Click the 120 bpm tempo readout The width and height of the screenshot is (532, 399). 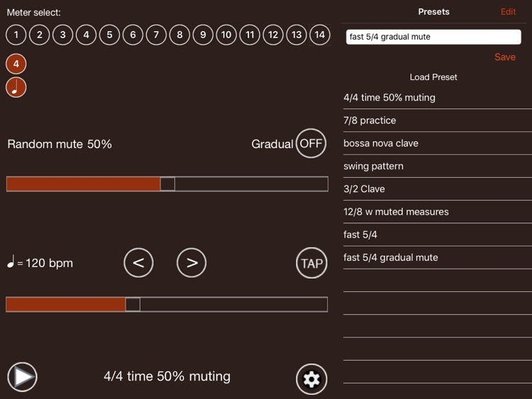click(40, 263)
